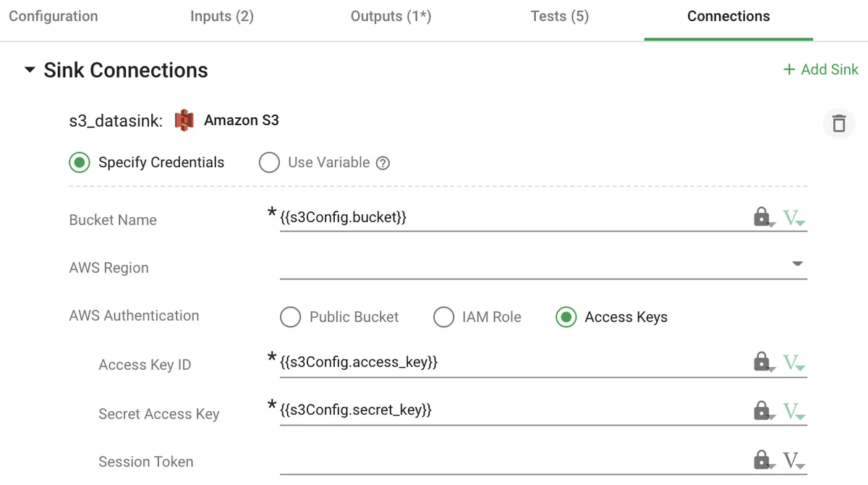The width and height of the screenshot is (868, 485).
Task: Open the Configuration tab
Action: pos(52,16)
